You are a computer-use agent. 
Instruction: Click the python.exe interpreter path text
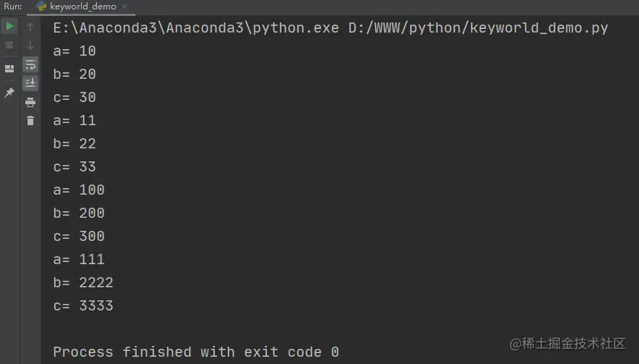pos(196,27)
